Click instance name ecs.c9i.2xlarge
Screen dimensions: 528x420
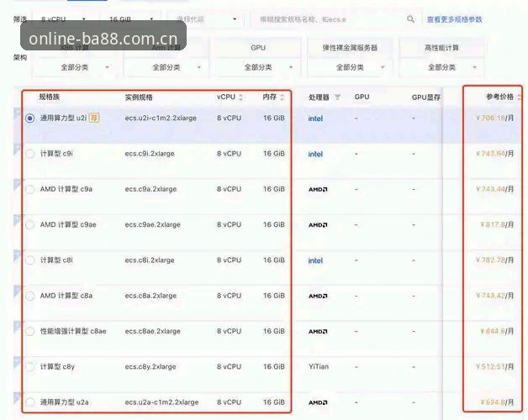(x=150, y=154)
